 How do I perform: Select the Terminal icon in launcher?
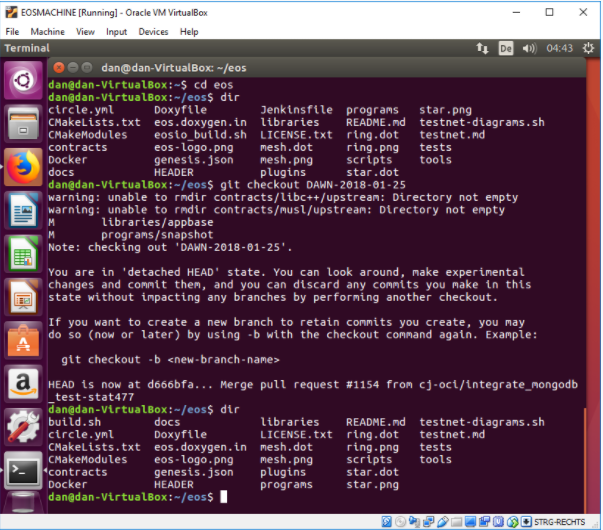[23, 470]
